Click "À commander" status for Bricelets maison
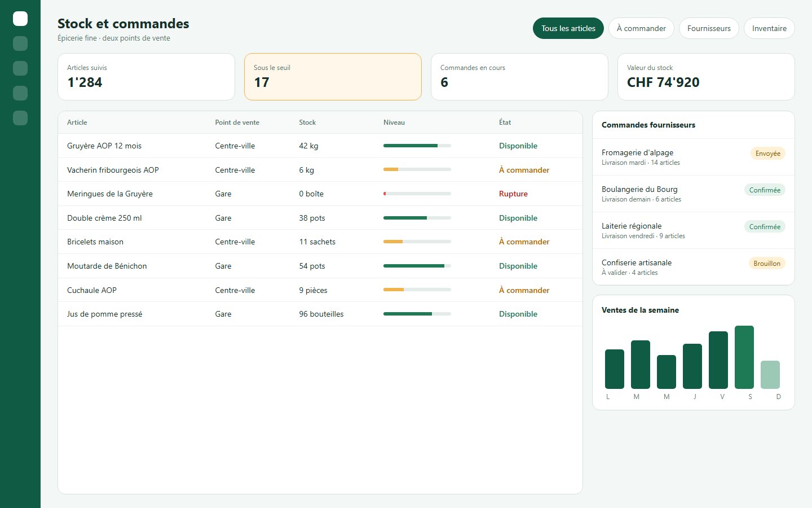This screenshot has width=812, height=508. (524, 242)
